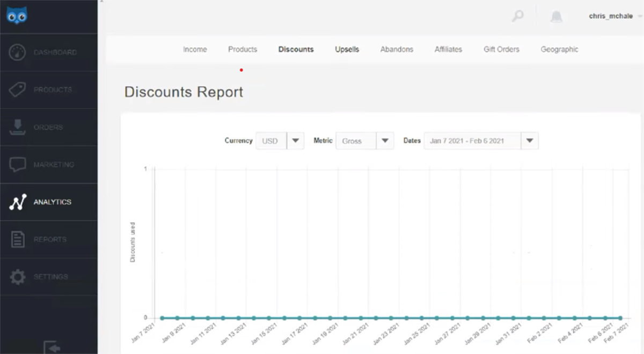644x354 pixels.
Task: Click the Reports document icon
Action: [18, 239]
